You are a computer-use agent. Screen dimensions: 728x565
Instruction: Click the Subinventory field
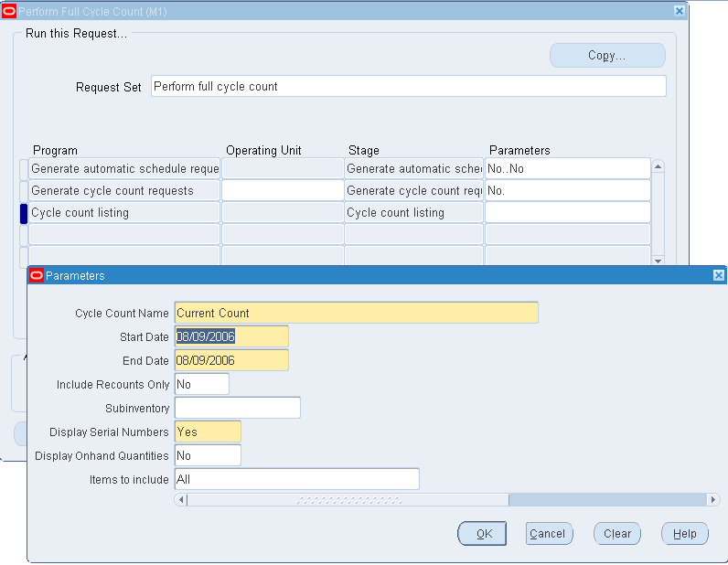pyautogui.click(x=238, y=408)
